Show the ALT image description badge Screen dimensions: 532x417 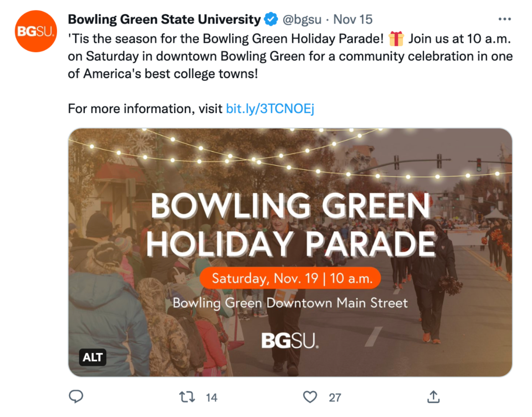click(93, 357)
